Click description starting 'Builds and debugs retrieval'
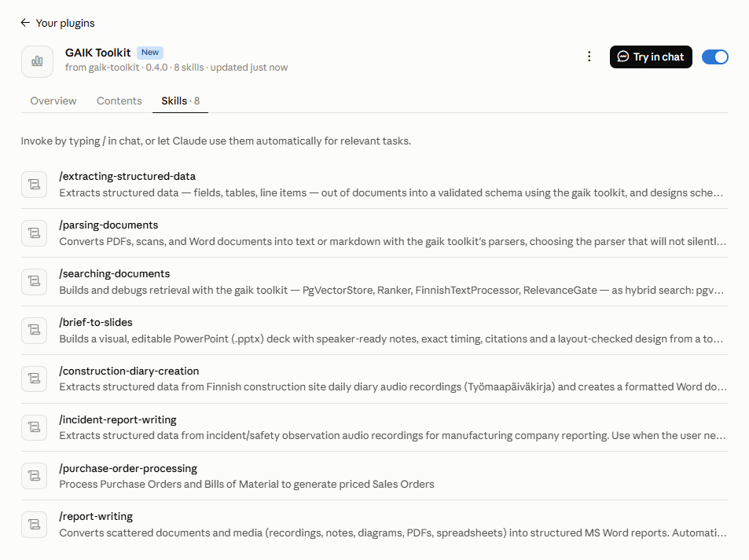Viewport: 749px width, 560px height. (391, 291)
